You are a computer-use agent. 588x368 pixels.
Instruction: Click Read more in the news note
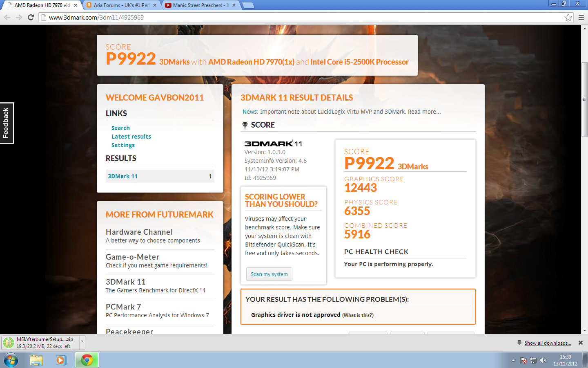click(x=424, y=112)
